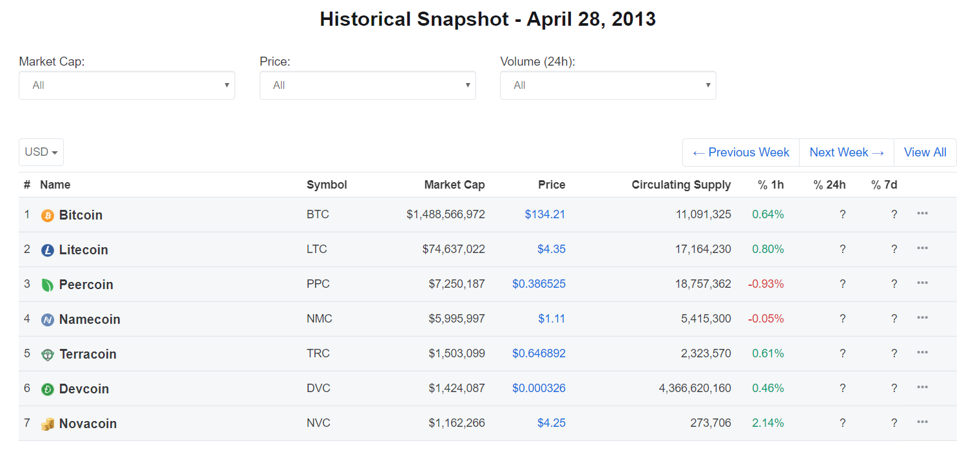
Task: Sort the table by Circulating Supply column
Action: coord(681,185)
